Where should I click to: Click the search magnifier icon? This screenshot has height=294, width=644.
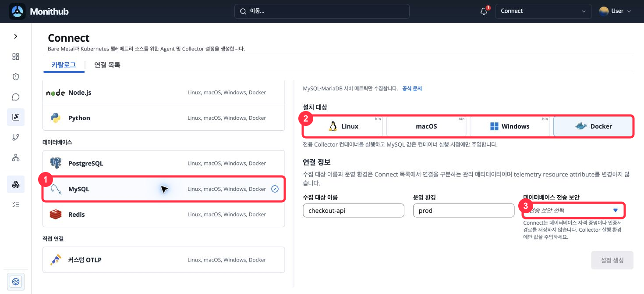pos(243,11)
